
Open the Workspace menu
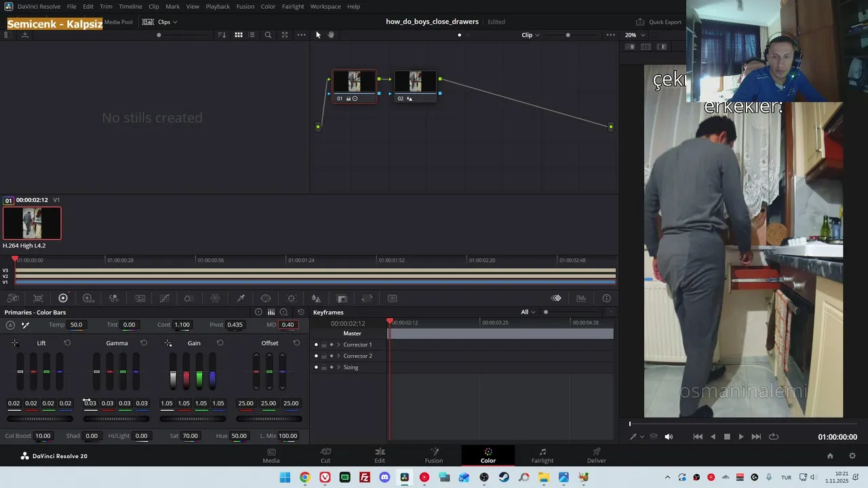point(325,6)
